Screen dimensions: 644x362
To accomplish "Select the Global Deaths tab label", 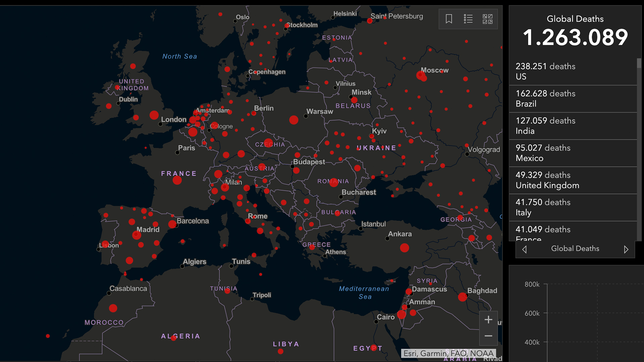I will pyautogui.click(x=575, y=249).
